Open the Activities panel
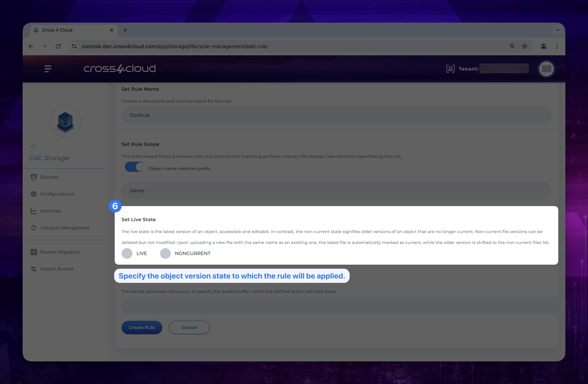The width and height of the screenshot is (588, 384). [x=50, y=211]
